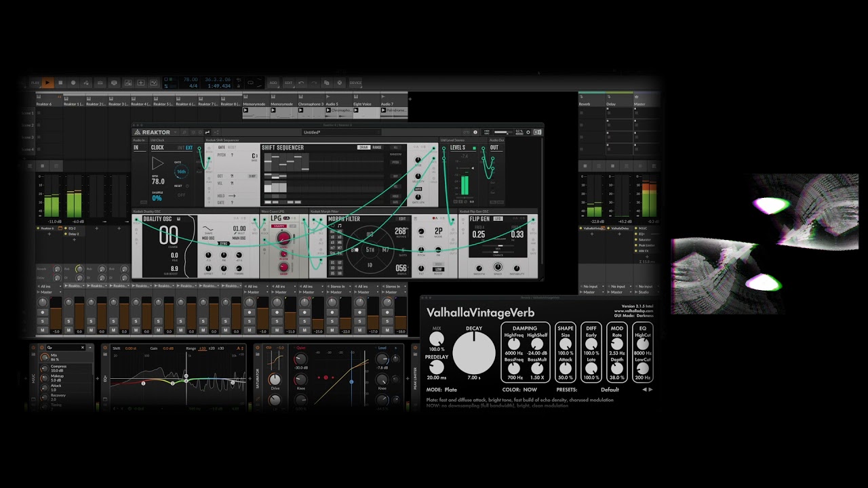
Task: Click the large DECAY knob in ValhallaVintageVerb
Action: 474,354
